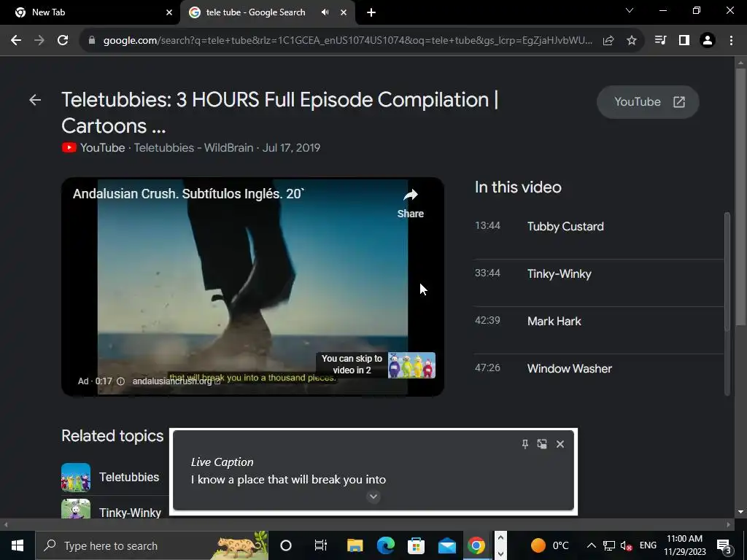Open the Mail app from the taskbar

pyautogui.click(x=447, y=545)
